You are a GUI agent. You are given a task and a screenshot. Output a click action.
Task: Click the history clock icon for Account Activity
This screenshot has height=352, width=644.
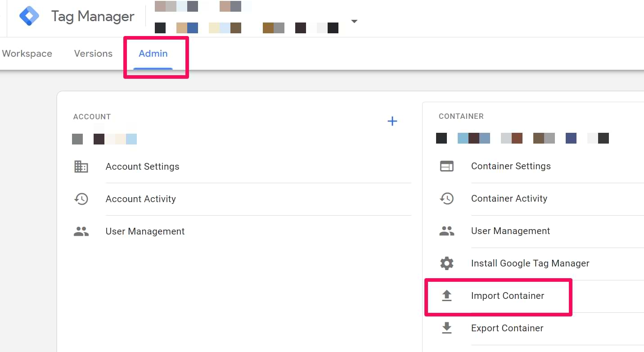click(81, 199)
